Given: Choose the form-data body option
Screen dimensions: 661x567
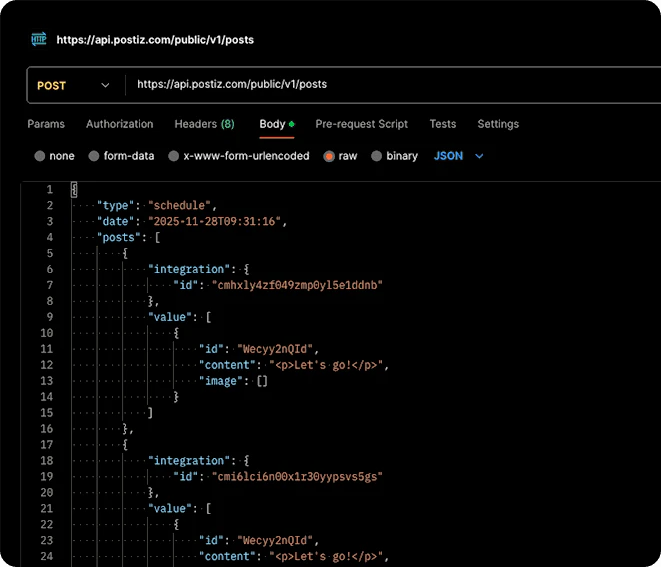Looking at the screenshot, I should 94,156.
